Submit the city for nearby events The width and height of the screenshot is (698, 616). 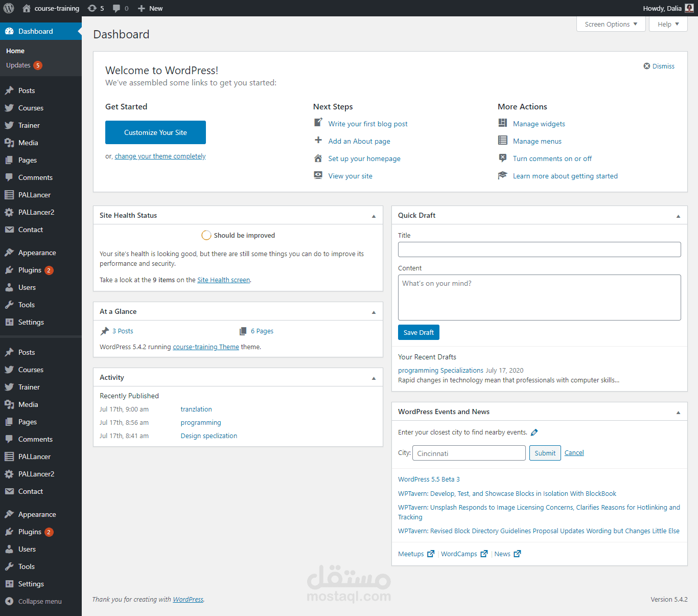tap(545, 453)
